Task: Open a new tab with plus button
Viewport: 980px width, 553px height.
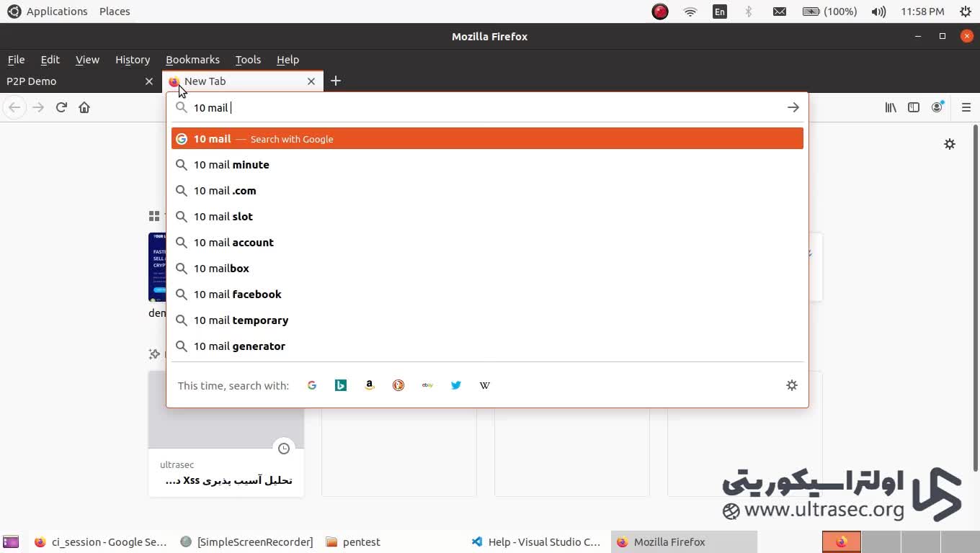Action: tap(336, 81)
